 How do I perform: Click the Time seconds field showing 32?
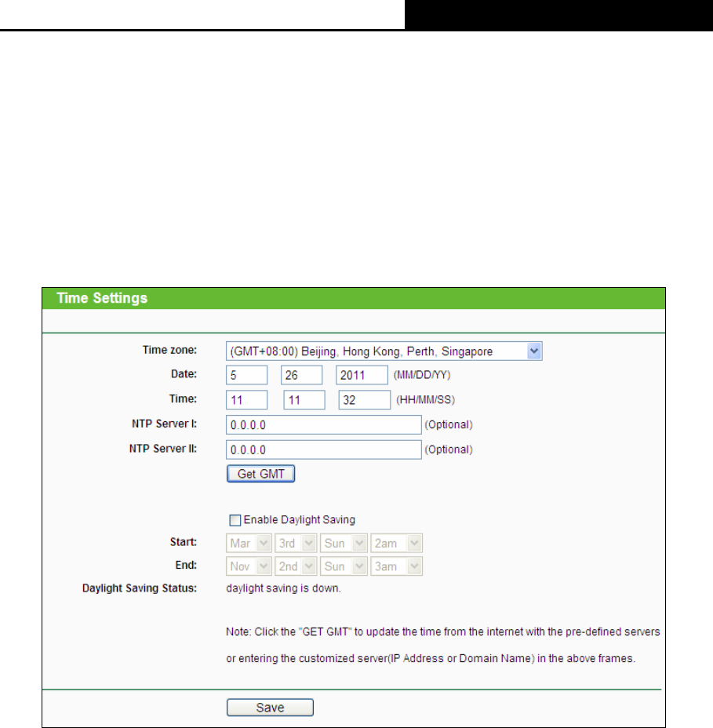coord(365,400)
